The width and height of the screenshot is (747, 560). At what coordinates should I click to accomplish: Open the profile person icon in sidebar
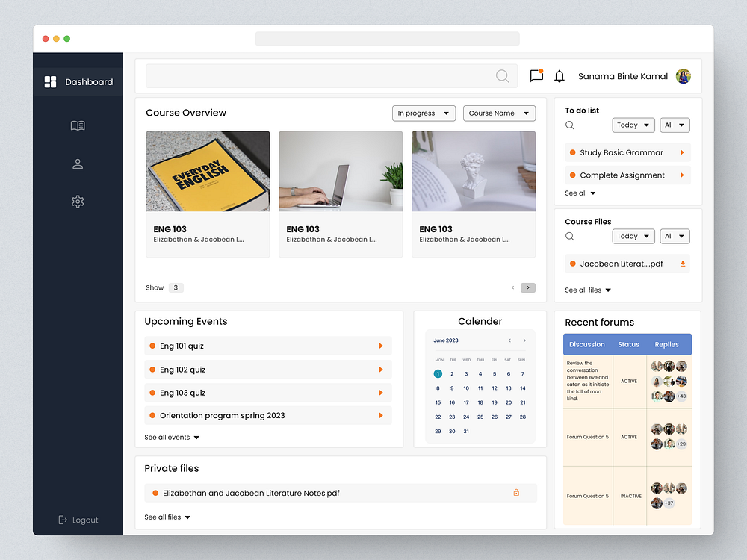click(x=78, y=164)
